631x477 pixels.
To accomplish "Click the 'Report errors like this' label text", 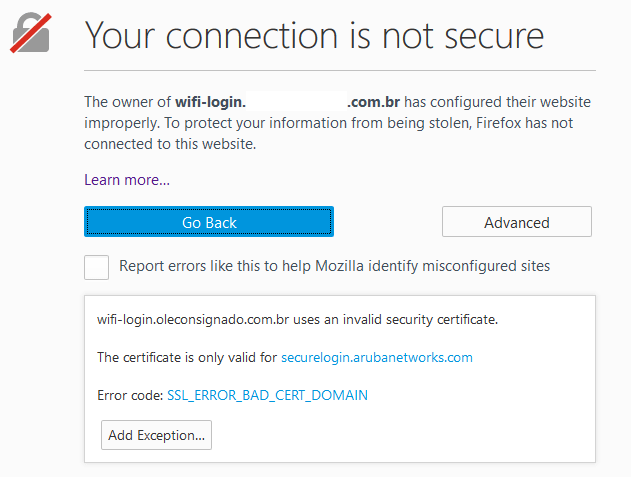I will (334, 266).
